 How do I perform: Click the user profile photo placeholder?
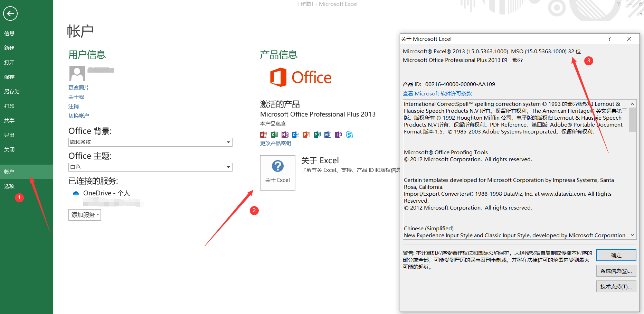pos(77,73)
